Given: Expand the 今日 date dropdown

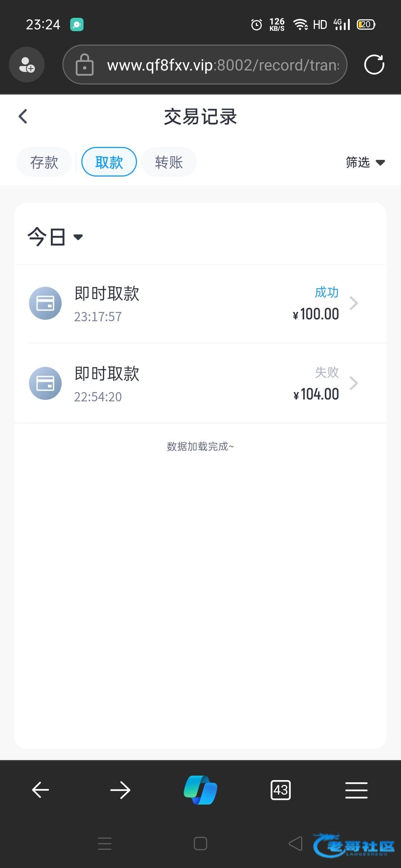Looking at the screenshot, I should pyautogui.click(x=55, y=237).
